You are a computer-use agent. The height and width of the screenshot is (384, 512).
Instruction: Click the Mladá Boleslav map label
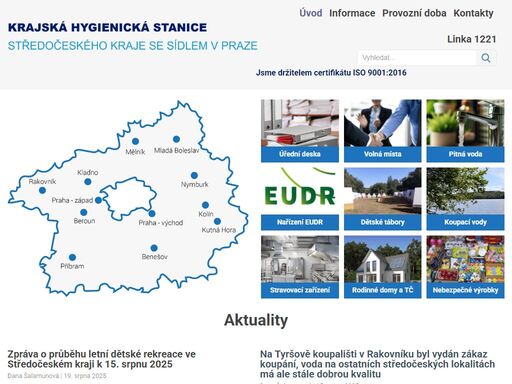pos(176,150)
